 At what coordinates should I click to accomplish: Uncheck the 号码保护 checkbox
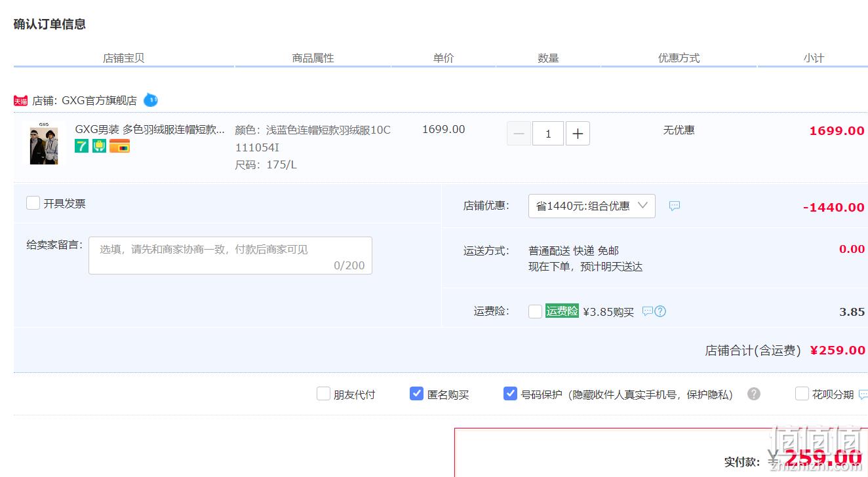510,394
